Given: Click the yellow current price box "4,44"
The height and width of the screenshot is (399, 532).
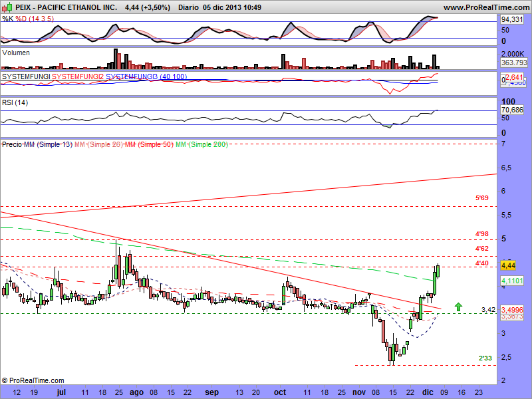Looking at the screenshot, I should [x=508, y=265].
